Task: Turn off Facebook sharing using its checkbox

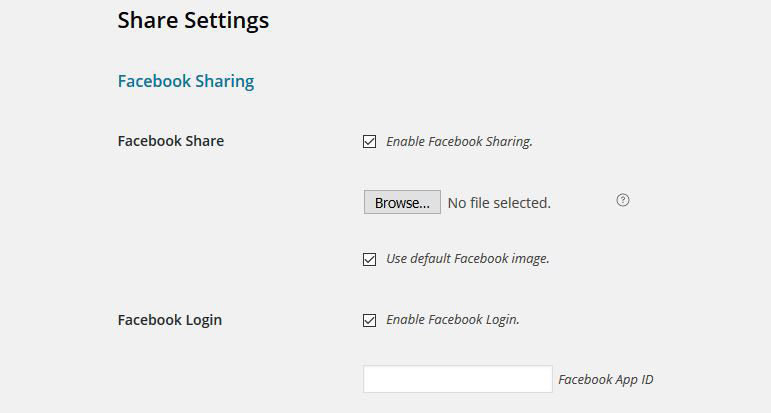Action: pyautogui.click(x=369, y=142)
